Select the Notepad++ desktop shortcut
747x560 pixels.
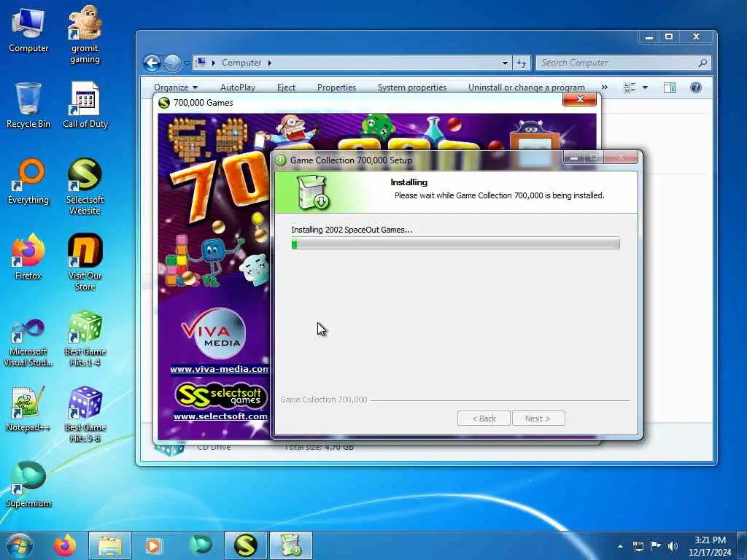pos(28,410)
